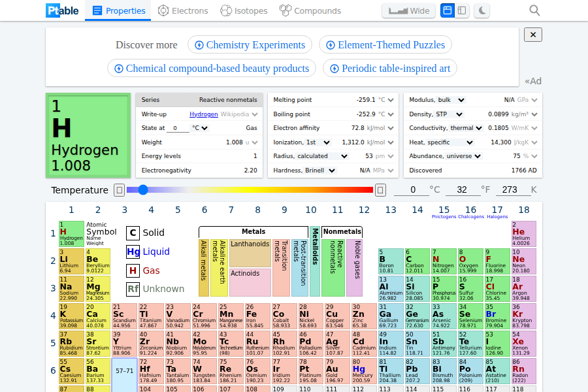This screenshot has width=588, height=392.
Task: Select the Helium element cell
Action: click(524, 234)
